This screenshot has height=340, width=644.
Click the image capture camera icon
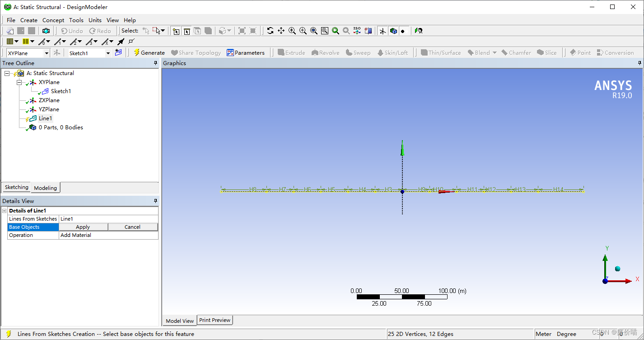(x=46, y=31)
